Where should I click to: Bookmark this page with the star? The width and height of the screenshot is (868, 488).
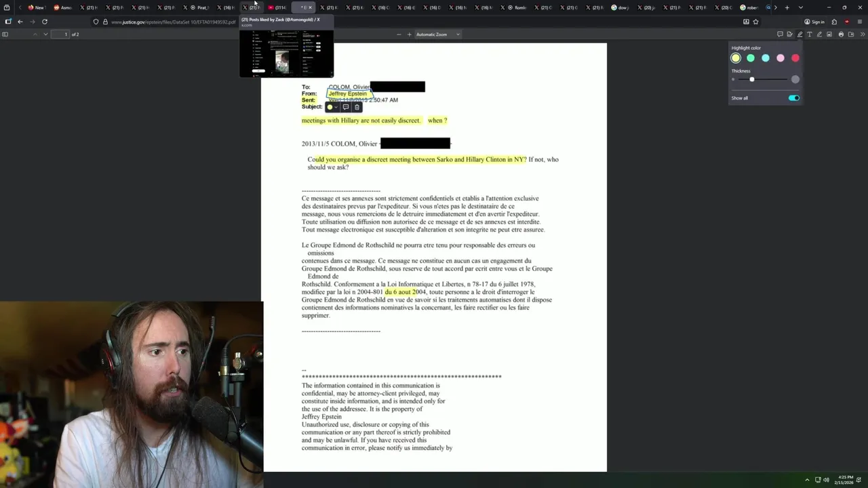(x=755, y=22)
